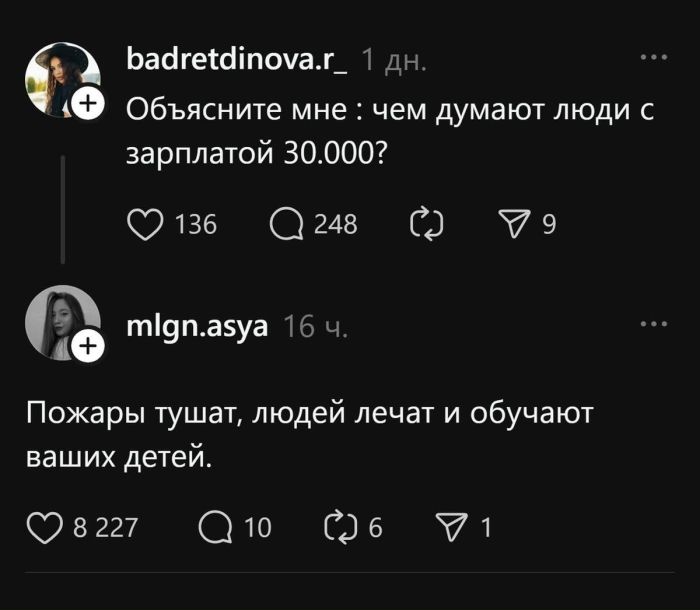Click the '1 дн.' post timestamp
This screenshot has height=610, width=700.
[393, 62]
